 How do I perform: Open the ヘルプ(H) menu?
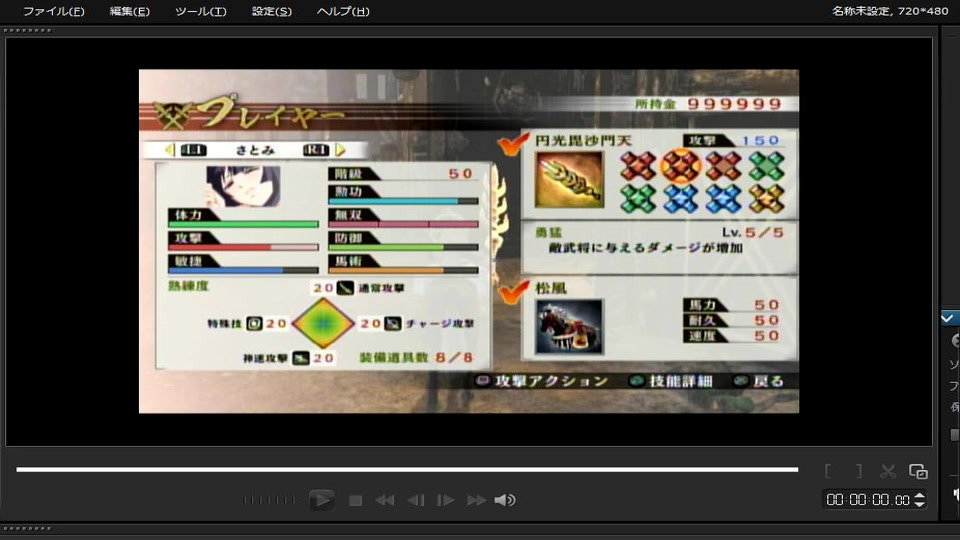[343, 11]
